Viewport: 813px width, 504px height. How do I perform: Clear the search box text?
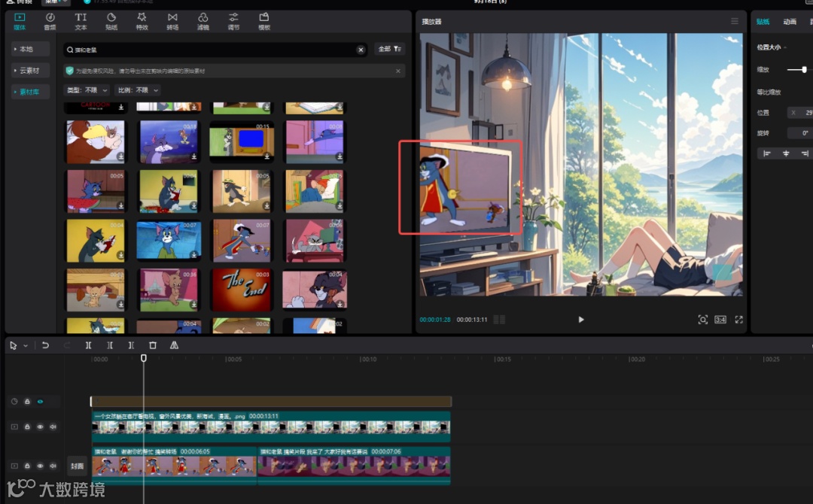point(361,50)
